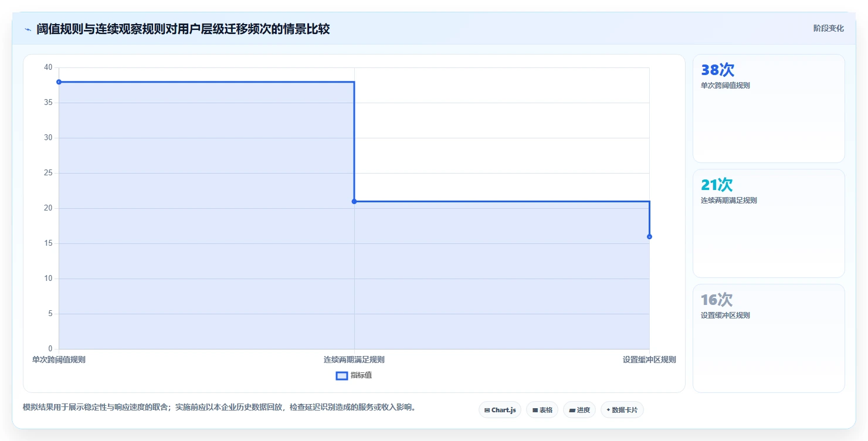Click the 连续两期满足规则 card label
Image resolution: width=868 pixels, height=441 pixels.
tap(729, 200)
